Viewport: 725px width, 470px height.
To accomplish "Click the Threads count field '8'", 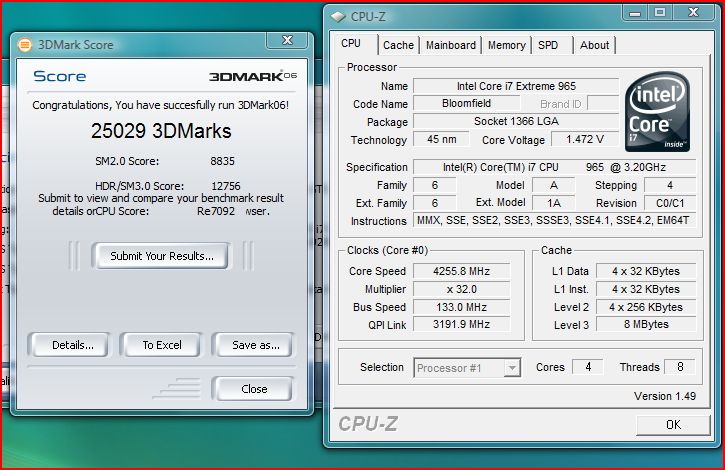I will (680, 367).
